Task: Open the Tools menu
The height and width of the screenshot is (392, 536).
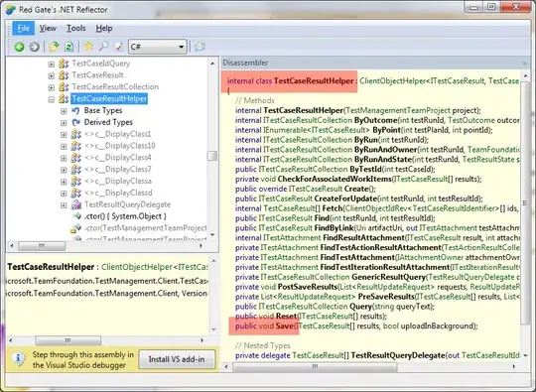Action: pyautogui.click(x=75, y=29)
